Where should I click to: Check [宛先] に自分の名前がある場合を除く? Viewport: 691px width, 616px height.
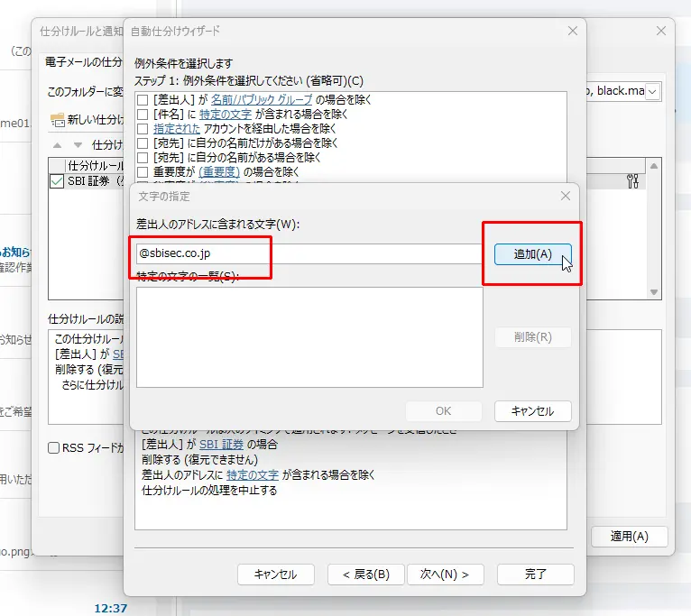[x=143, y=157]
